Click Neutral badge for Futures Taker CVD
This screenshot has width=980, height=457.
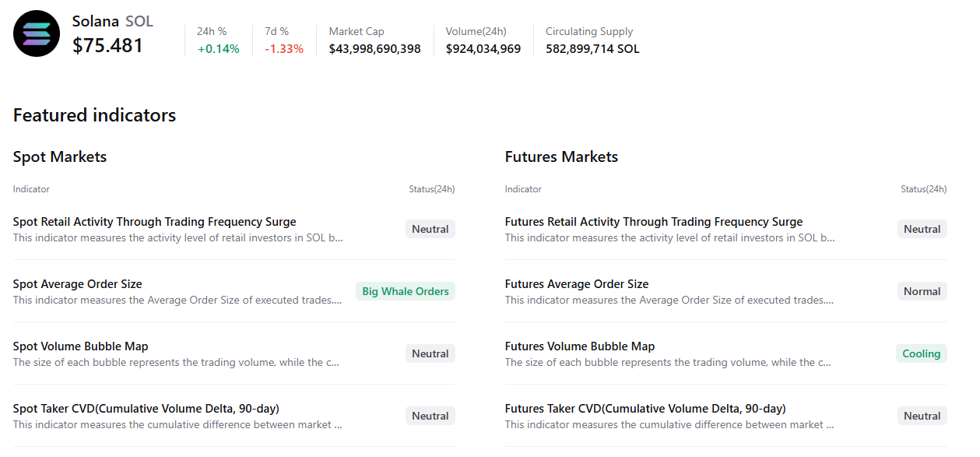922,416
